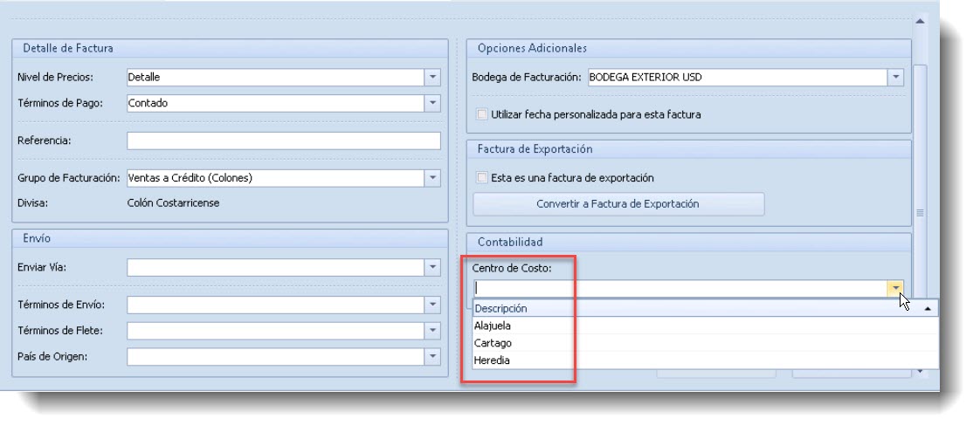This screenshot has height=432, width=980.
Task: Click the Referencia input field
Action: click(284, 141)
